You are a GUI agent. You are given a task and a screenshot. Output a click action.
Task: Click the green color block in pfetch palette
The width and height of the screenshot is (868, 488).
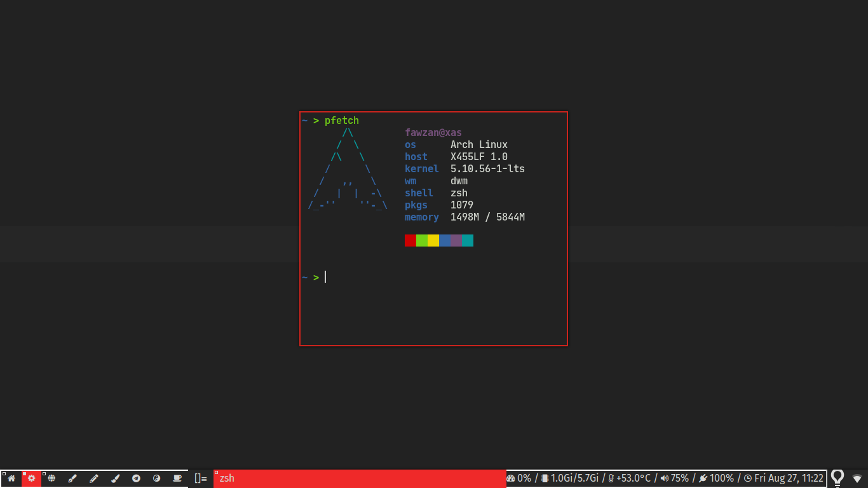[422, 240]
